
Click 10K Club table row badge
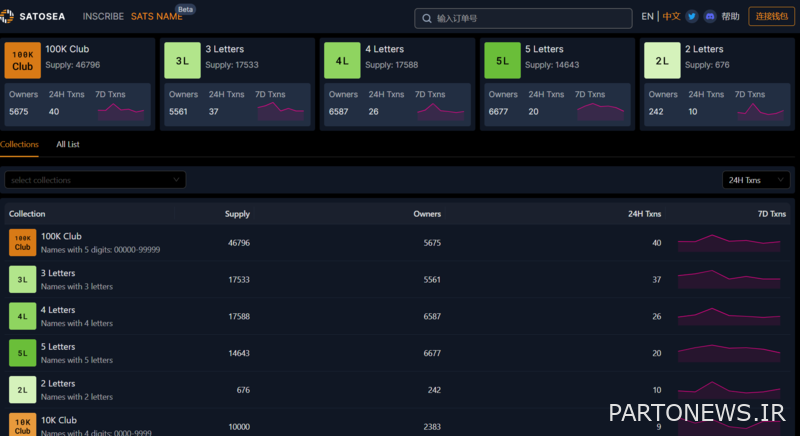[22, 424]
